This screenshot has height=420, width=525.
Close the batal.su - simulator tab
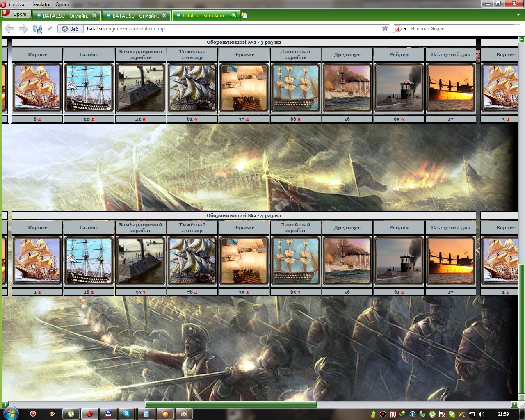pos(234,16)
